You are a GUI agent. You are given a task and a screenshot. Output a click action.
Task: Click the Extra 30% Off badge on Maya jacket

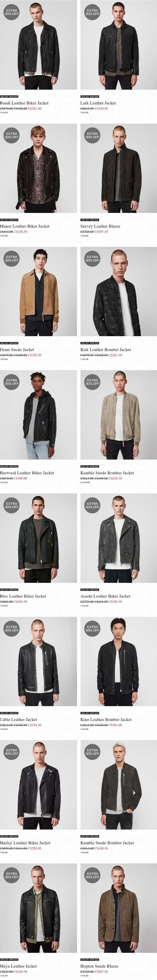point(11,875)
